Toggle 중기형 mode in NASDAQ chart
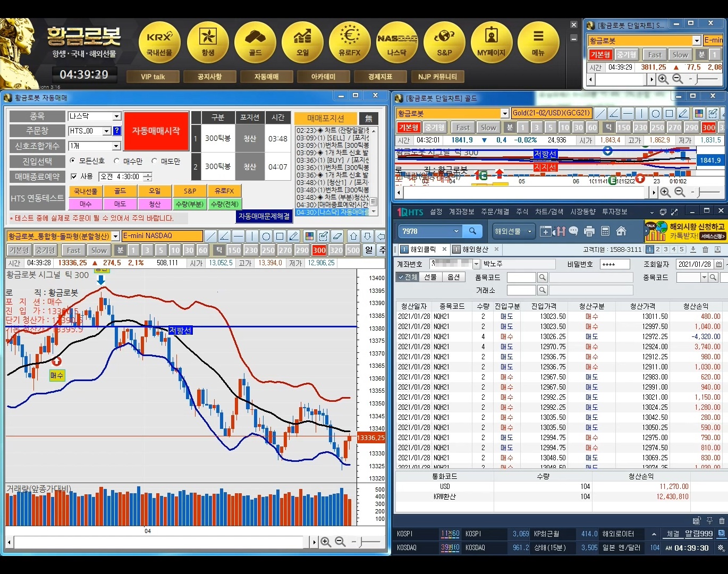This screenshot has height=574, width=728. [45, 250]
